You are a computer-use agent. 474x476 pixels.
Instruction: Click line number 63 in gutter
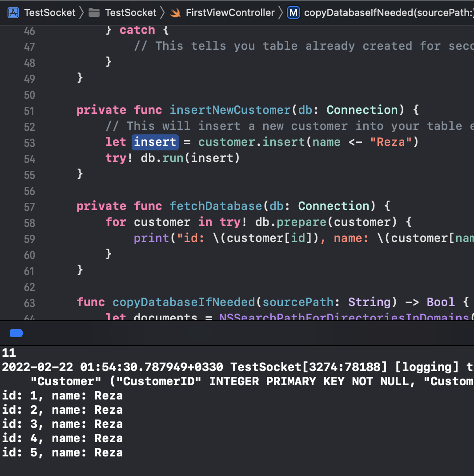[29, 303]
